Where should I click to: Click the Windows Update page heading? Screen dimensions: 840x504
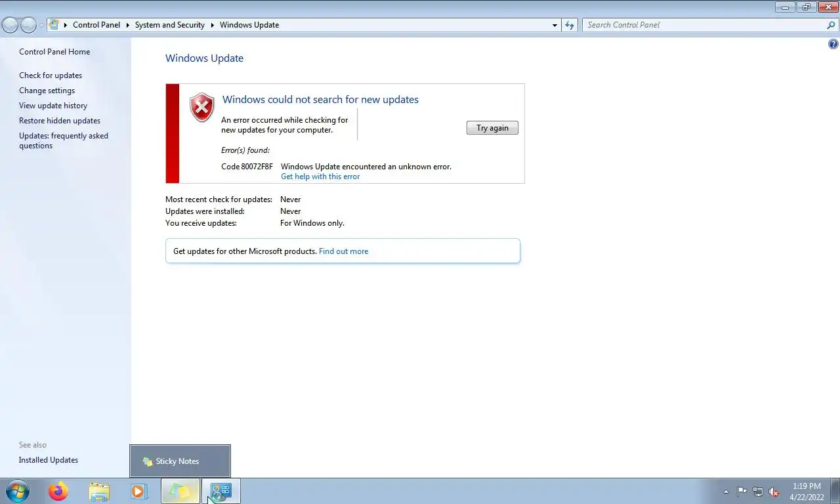[x=204, y=58]
